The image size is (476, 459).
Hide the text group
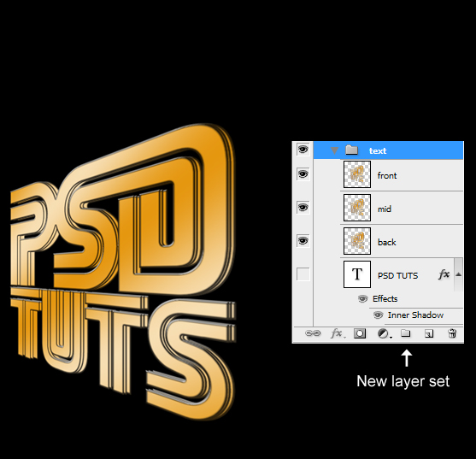pyautogui.click(x=303, y=150)
